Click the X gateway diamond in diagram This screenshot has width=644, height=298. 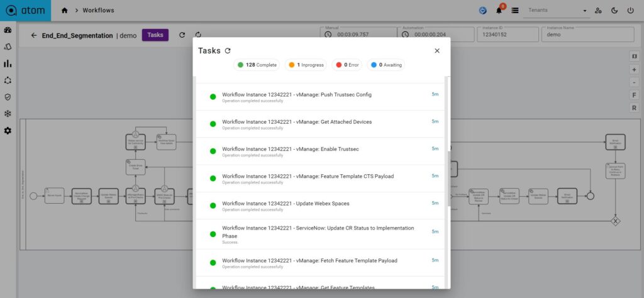point(615,221)
